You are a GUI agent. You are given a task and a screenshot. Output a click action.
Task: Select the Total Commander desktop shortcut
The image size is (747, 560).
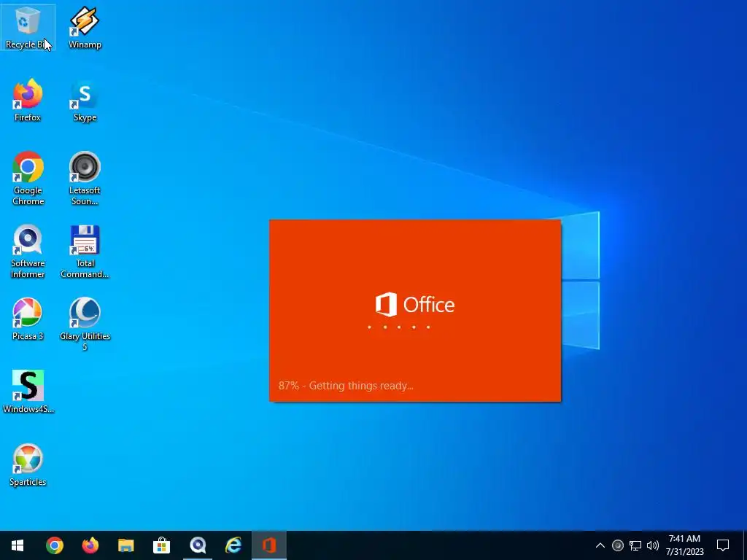click(x=85, y=252)
